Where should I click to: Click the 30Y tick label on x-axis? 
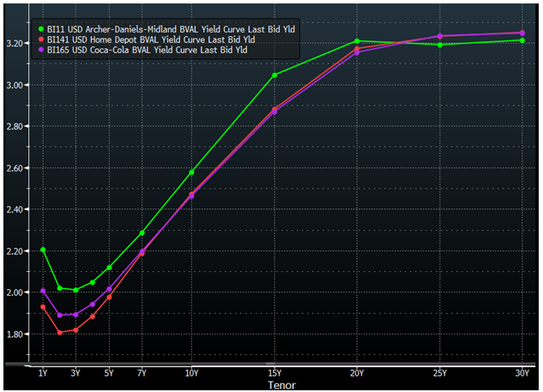coord(523,373)
